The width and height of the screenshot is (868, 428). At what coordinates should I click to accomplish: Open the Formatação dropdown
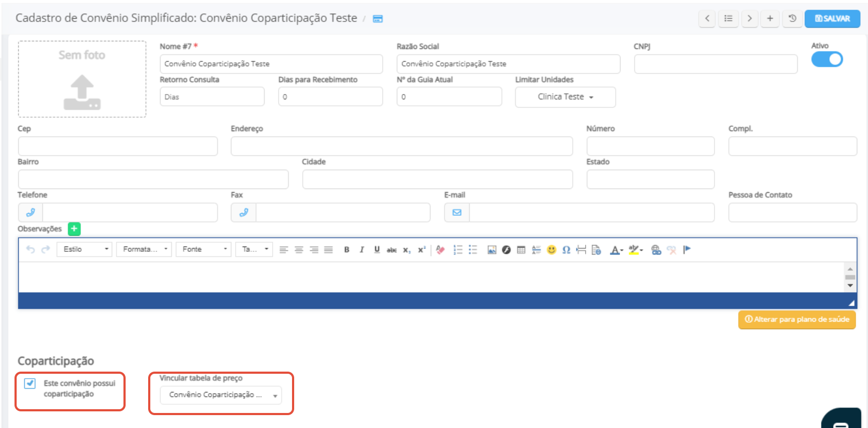tap(144, 249)
